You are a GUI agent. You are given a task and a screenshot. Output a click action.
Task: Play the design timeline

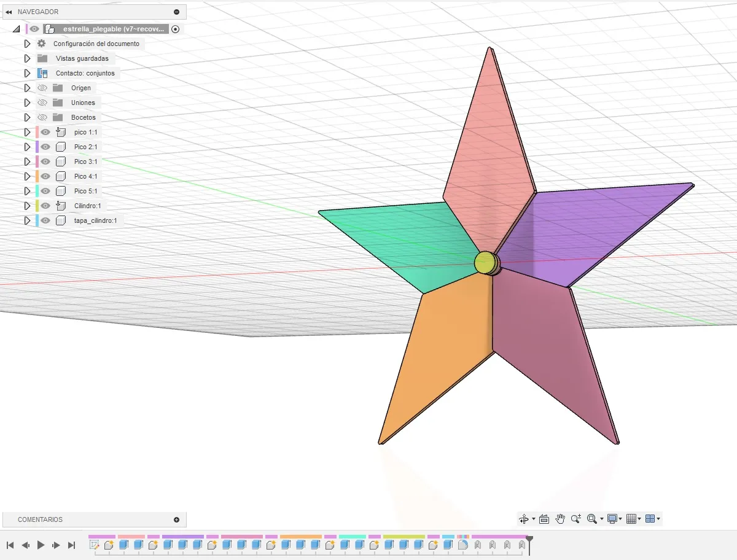(x=41, y=545)
